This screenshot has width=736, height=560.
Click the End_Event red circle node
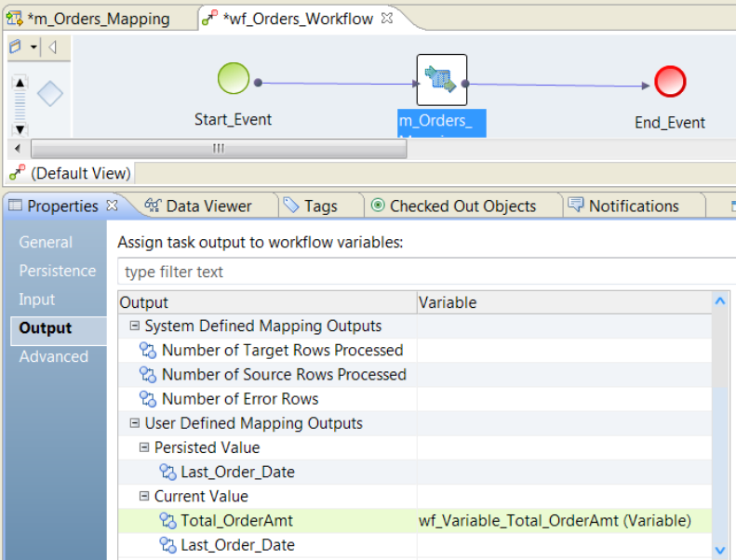pos(670,82)
